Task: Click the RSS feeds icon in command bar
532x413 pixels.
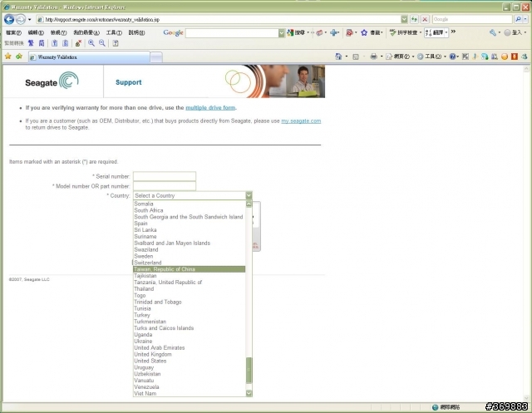Action: 356,57
